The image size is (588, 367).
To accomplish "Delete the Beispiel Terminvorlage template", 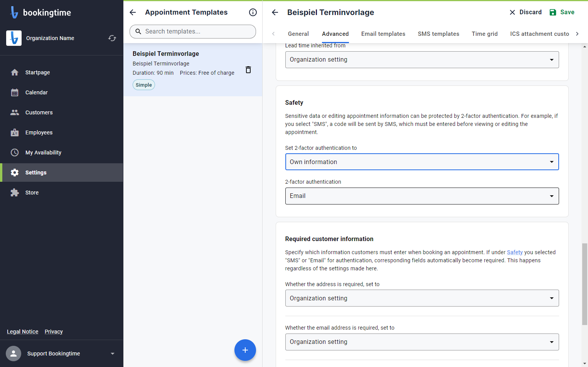I will [x=248, y=70].
